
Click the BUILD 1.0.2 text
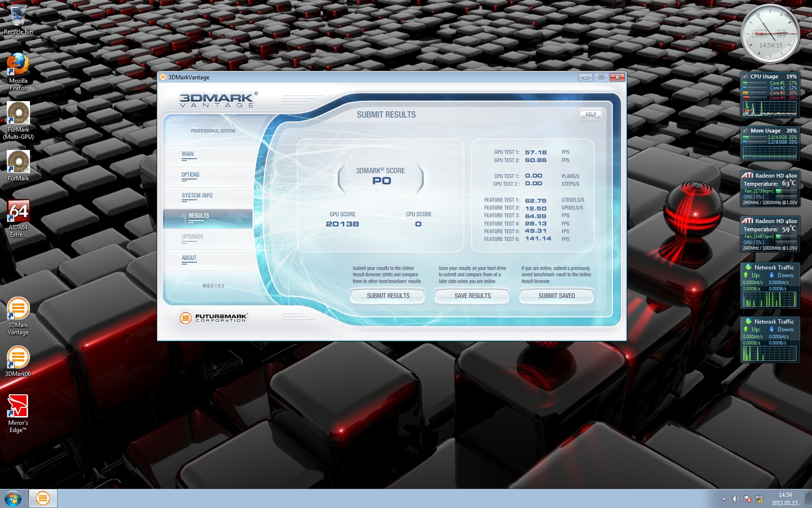click(213, 286)
